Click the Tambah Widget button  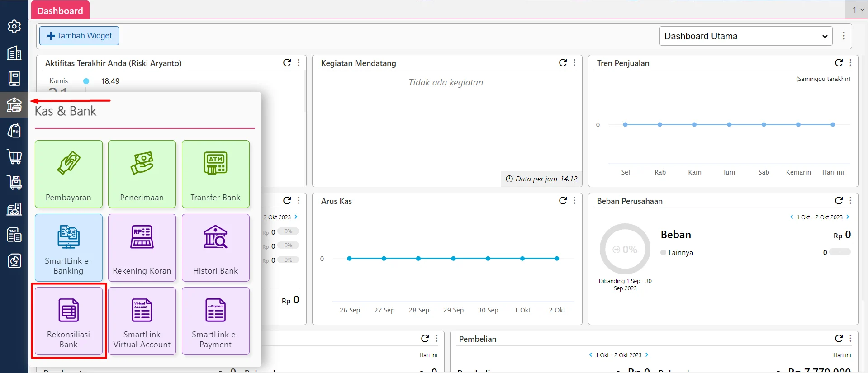point(79,36)
